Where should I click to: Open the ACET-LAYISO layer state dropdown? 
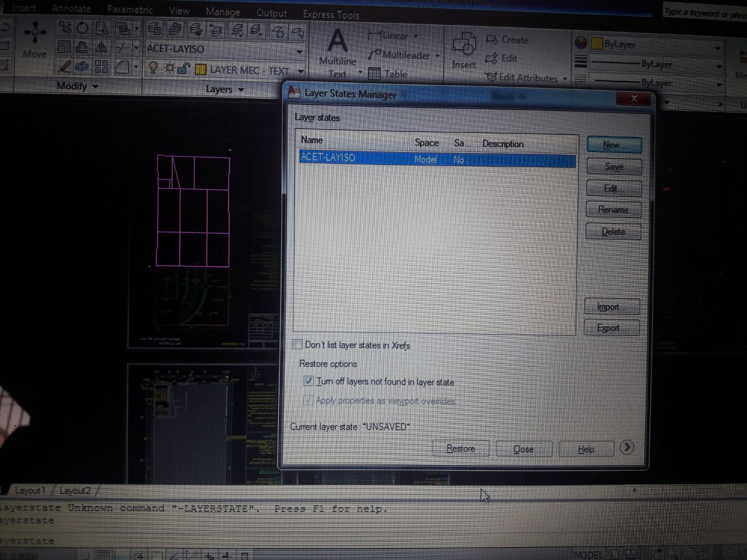pyautogui.click(x=299, y=50)
